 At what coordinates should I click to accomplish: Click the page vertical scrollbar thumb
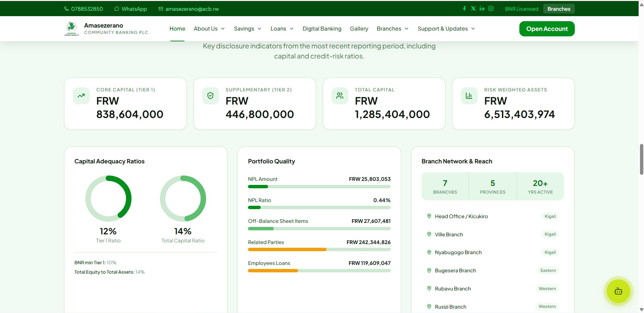(x=641, y=159)
